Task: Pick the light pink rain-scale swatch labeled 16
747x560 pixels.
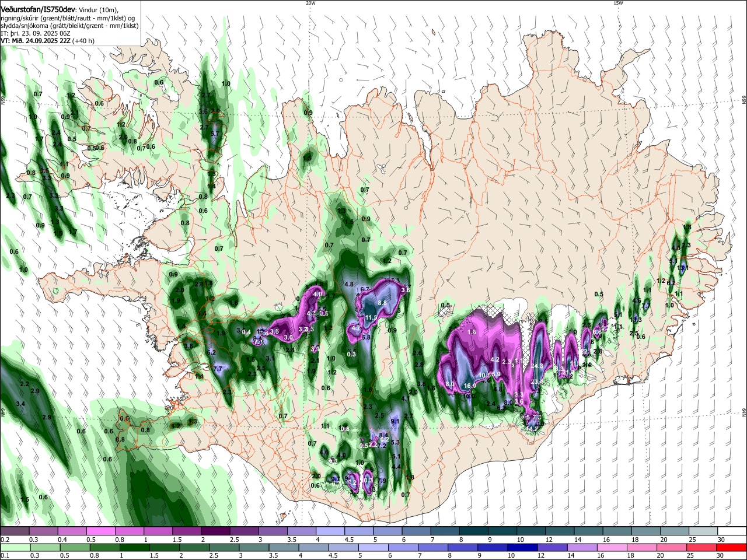Action: [x=612, y=548]
